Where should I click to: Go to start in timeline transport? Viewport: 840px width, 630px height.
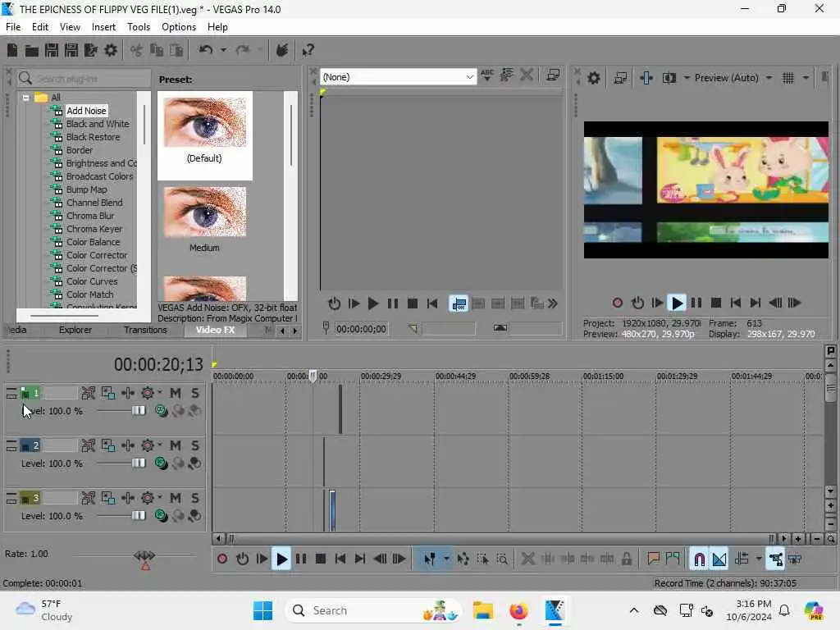340,559
